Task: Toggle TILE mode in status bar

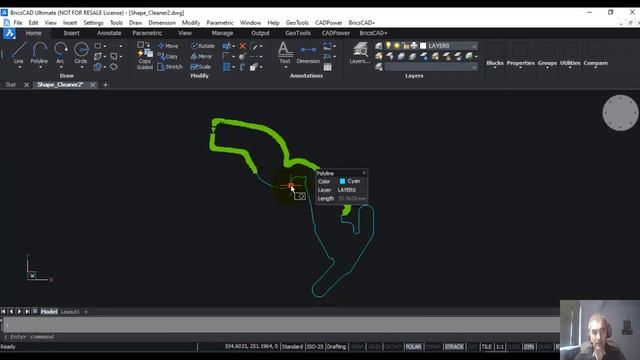Action: pyautogui.click(x=487, y=347)
